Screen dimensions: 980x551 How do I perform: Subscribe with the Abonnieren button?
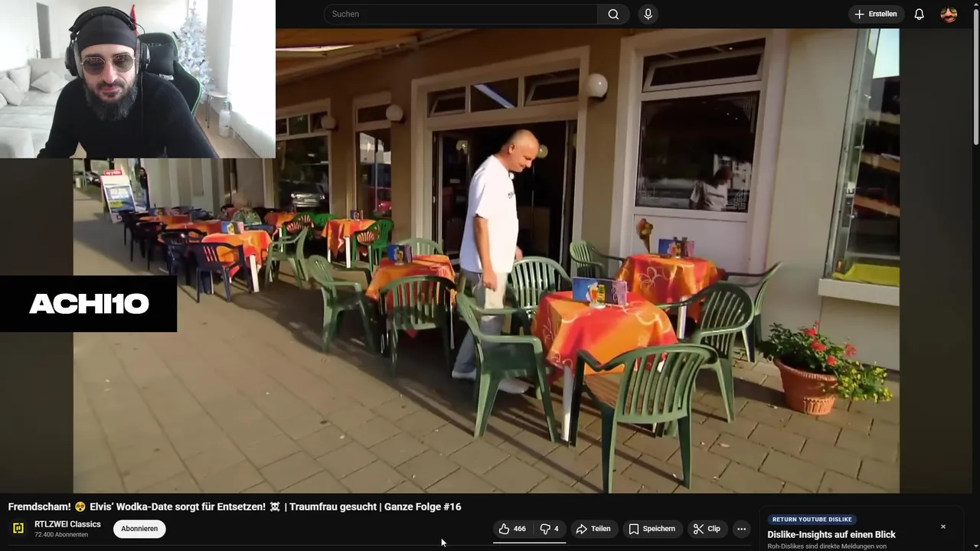139,529
